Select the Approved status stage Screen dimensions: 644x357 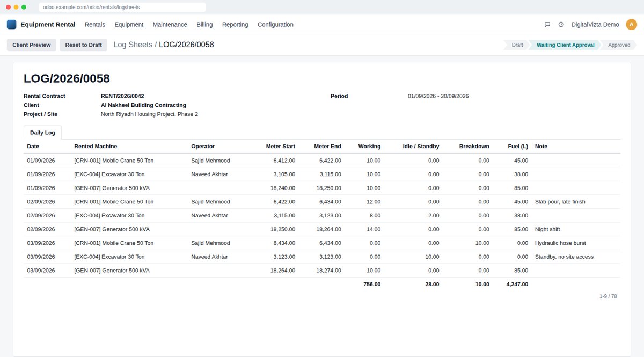[619, 45]
